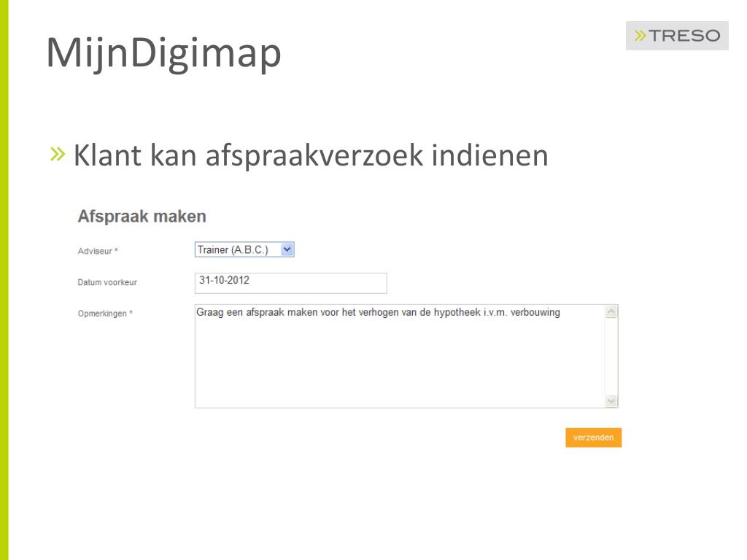Image resolution: width=747 pixels, height=560 pixels.
Task: Click the Klant kan afspraakverzoek indienen text
Action: 311,155
